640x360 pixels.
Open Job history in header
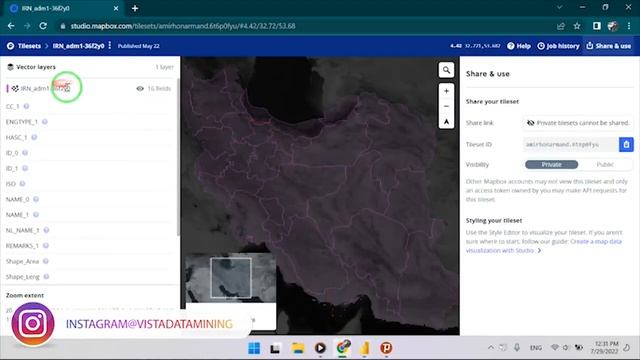click(x=558, y=46)
